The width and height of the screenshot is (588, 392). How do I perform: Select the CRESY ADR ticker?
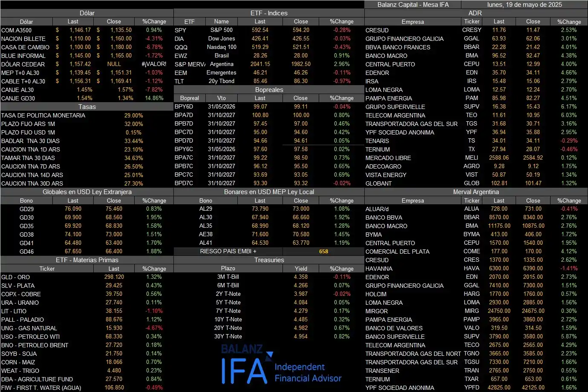pos(472,30)
